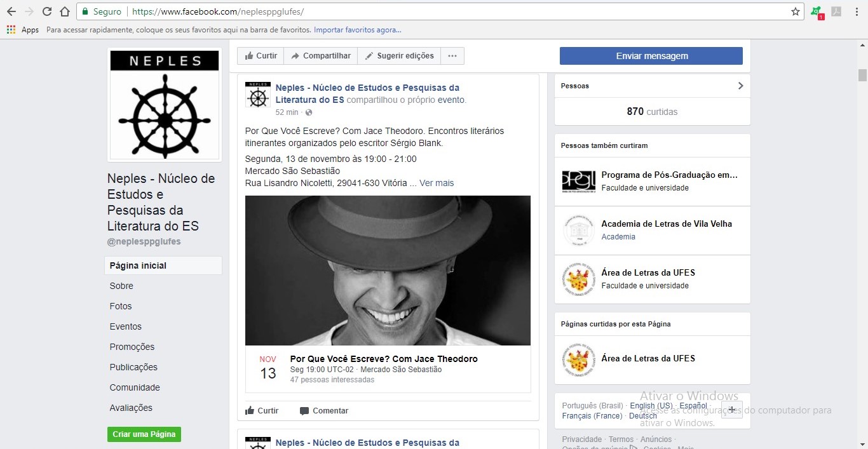Open Academia de Letras de Vila Velha link

tap(667, 224)
